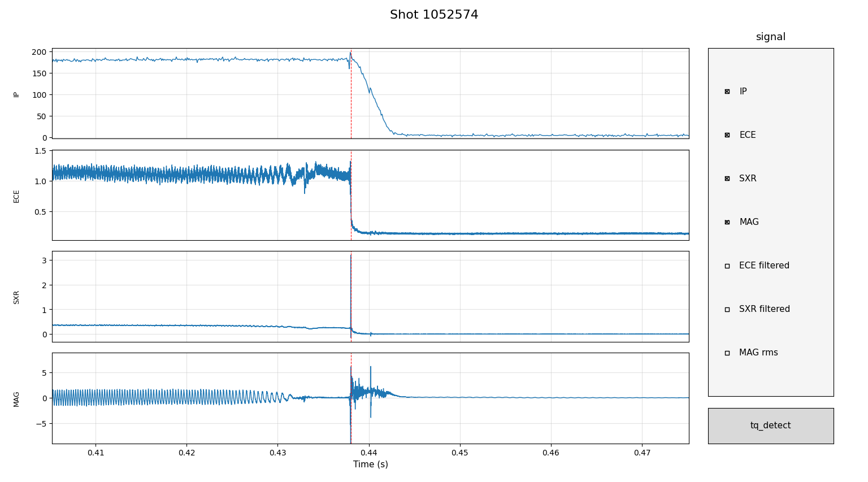The image size is (868, 482).
Task: Click the "Shot 1052574" title
Action: click(434, 15)
